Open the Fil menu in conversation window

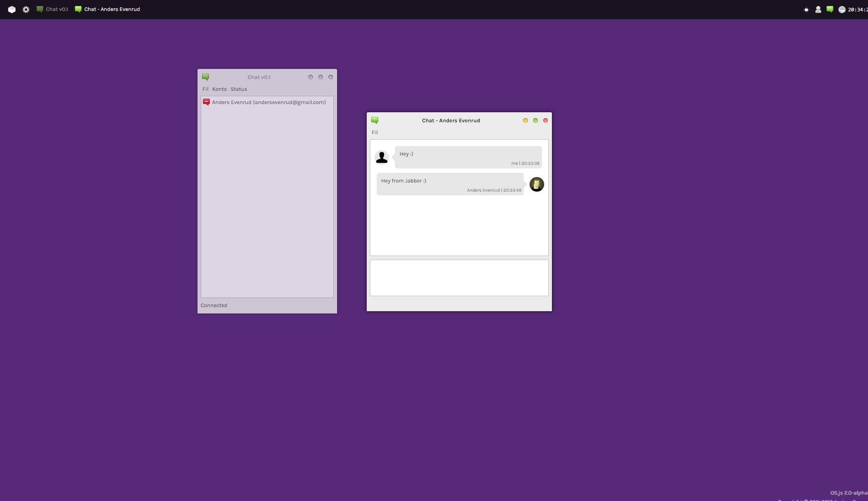374,132
